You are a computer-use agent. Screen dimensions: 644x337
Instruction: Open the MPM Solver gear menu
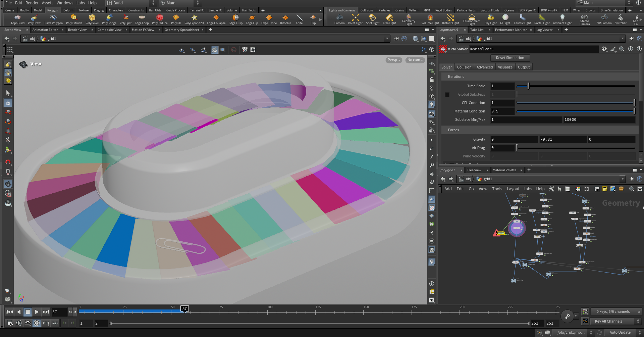[604, 49]
